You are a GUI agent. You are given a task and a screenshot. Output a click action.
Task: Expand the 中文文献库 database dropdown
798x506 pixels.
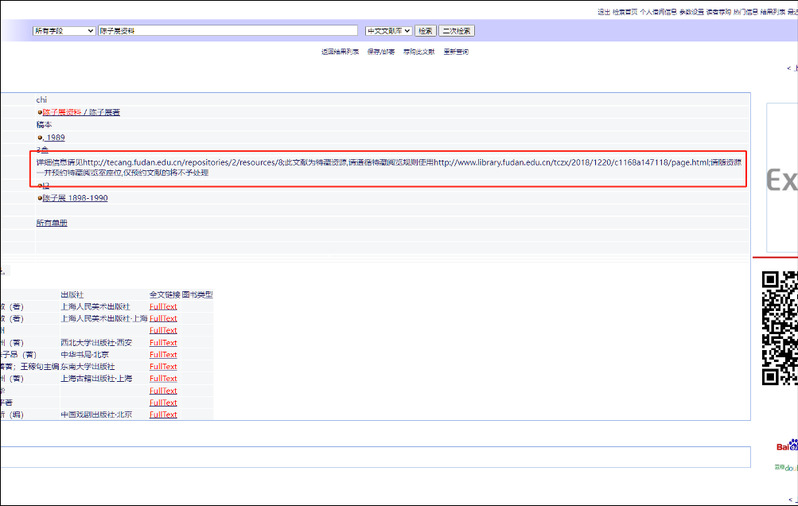pos(388,31)
